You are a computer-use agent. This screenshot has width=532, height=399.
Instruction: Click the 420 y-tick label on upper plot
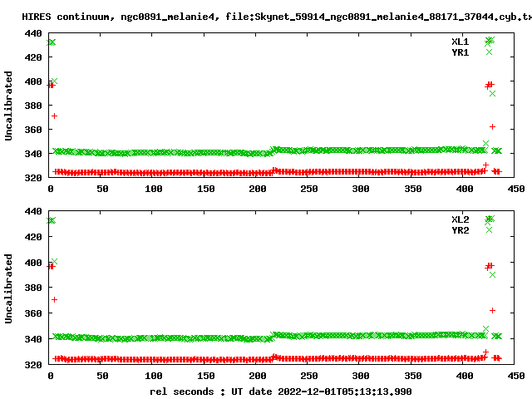point(33,57)
